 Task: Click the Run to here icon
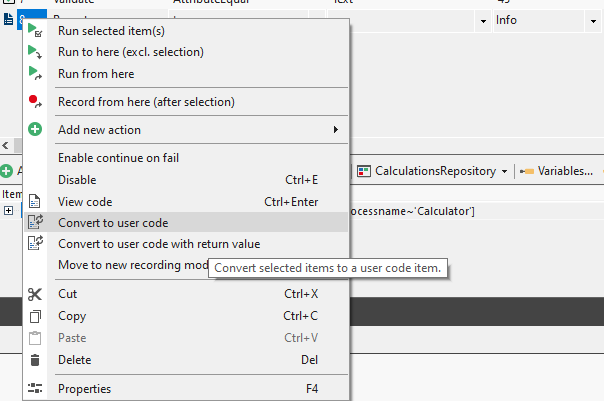[35, 52]
